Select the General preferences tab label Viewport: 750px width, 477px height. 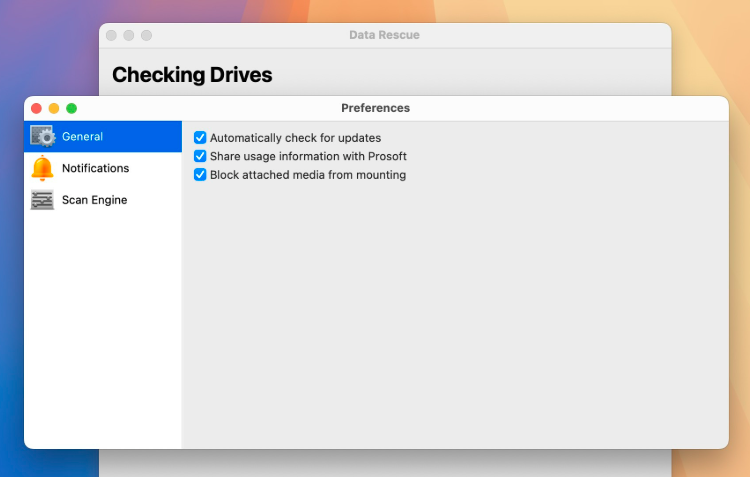pyautogui.click(x=82, y=136)
